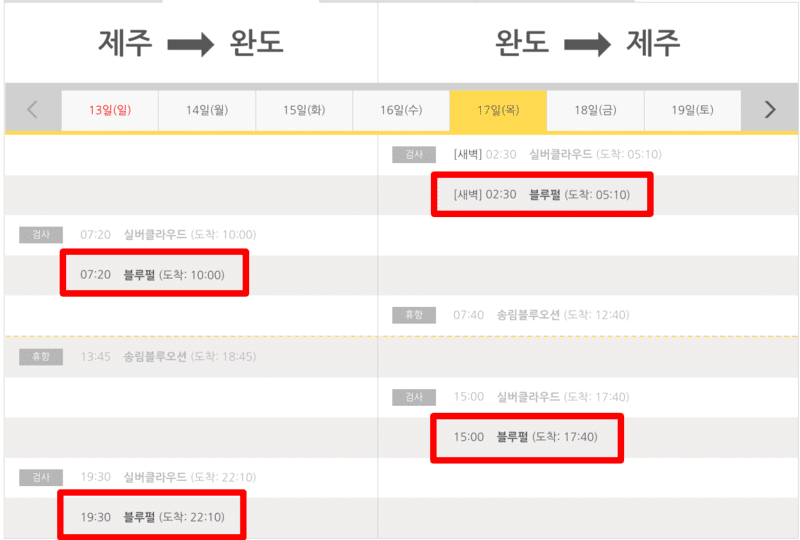Click the 19:30 블루펄 departure to 완도
This screenshot has width=800, height=540.
click(152, 517)
